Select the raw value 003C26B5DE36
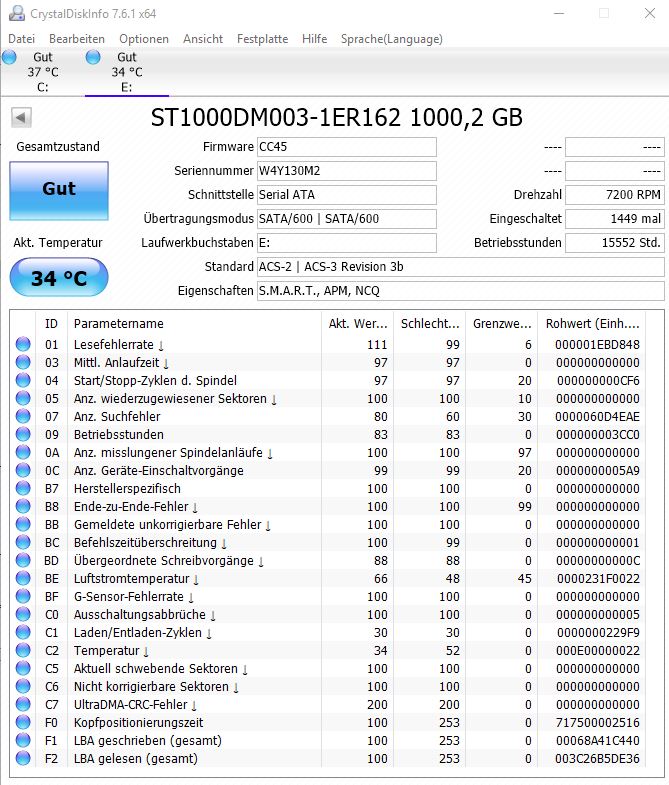 597,759
